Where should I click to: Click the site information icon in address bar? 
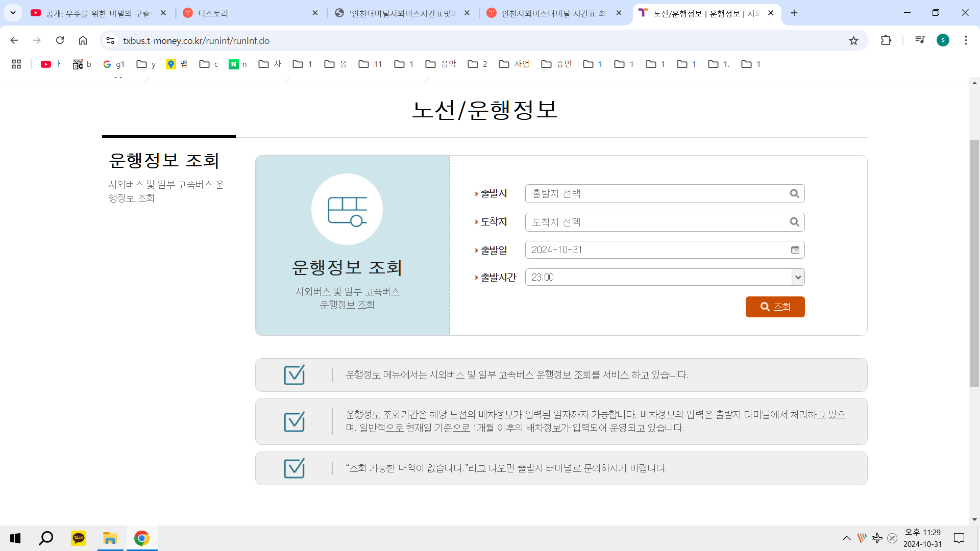(110, 41)
